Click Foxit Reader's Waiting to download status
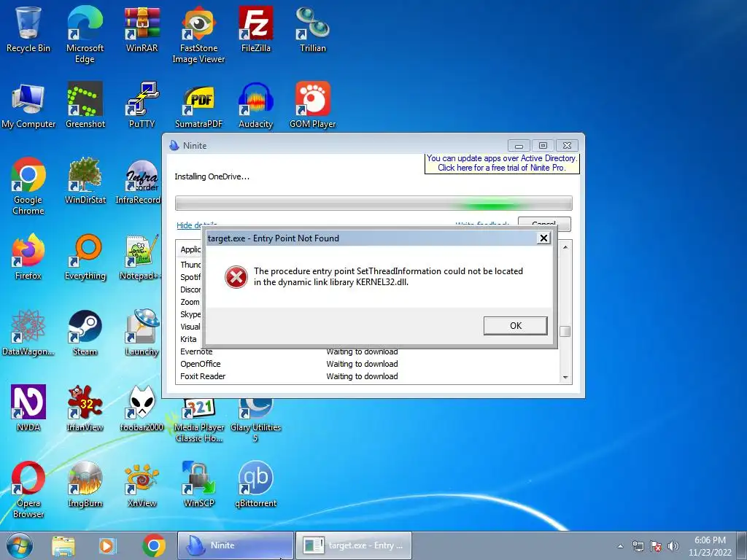The height and width of the screenshot is (560, 747). pos(362,376)
